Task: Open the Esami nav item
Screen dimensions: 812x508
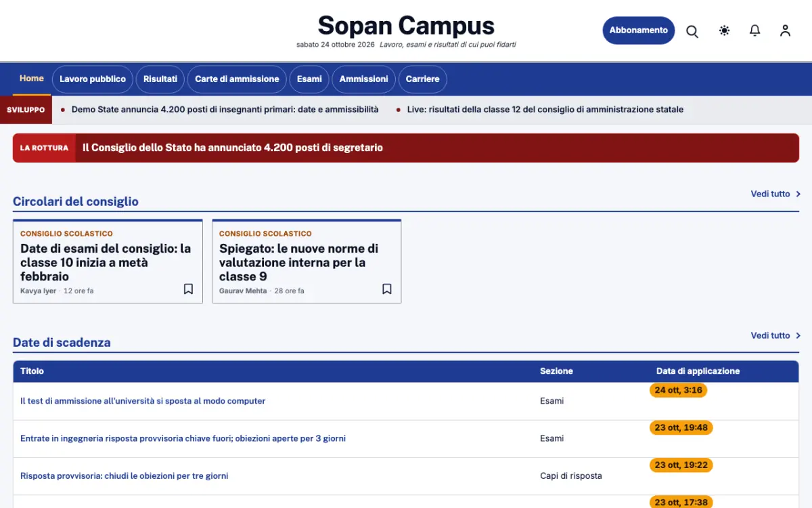Action: tap(309, 79)
